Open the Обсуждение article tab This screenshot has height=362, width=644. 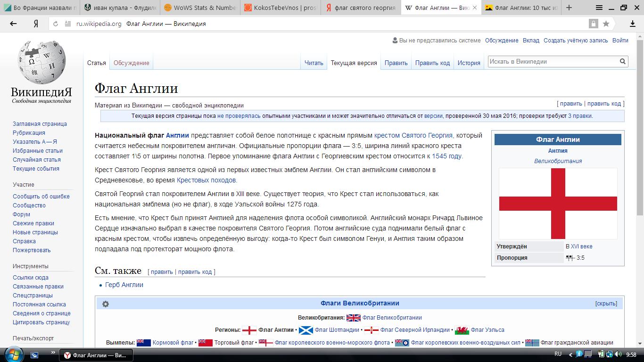pyautogui.click(x=131, y=63)
